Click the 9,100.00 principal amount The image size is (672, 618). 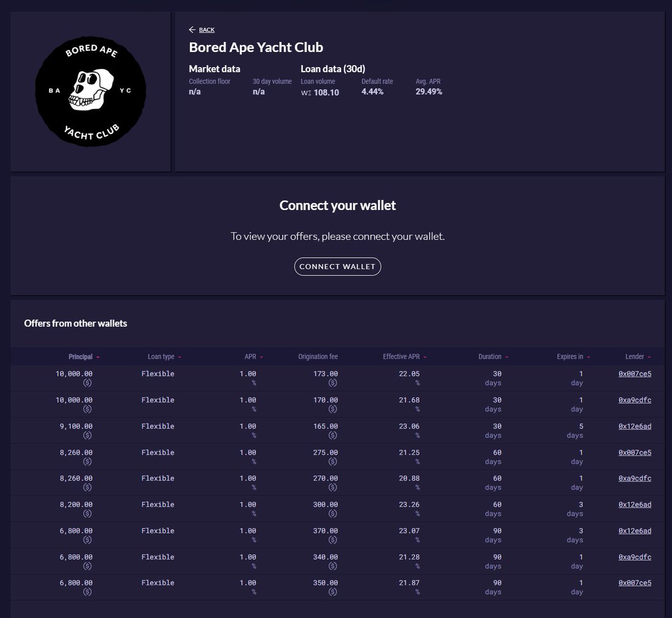[x=76, y=427]
